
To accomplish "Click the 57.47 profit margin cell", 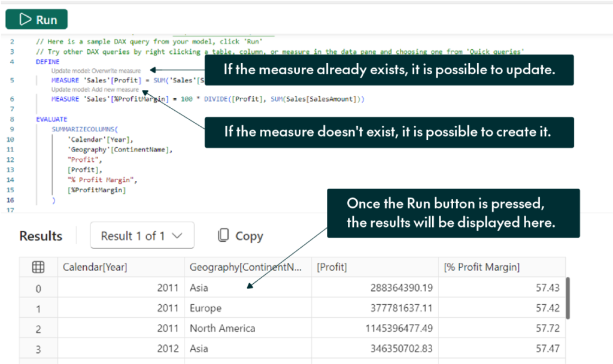I will coord(547,349).
